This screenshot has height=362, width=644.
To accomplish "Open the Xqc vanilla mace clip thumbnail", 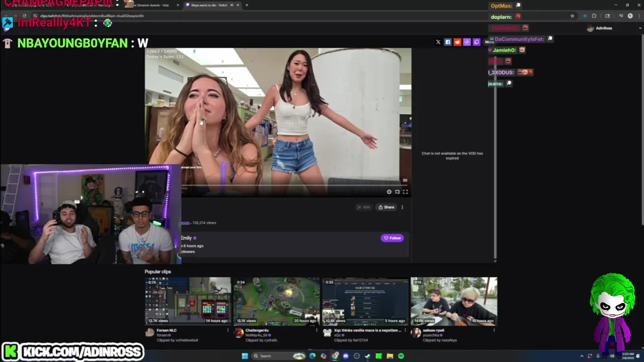I will pos(365,301).
